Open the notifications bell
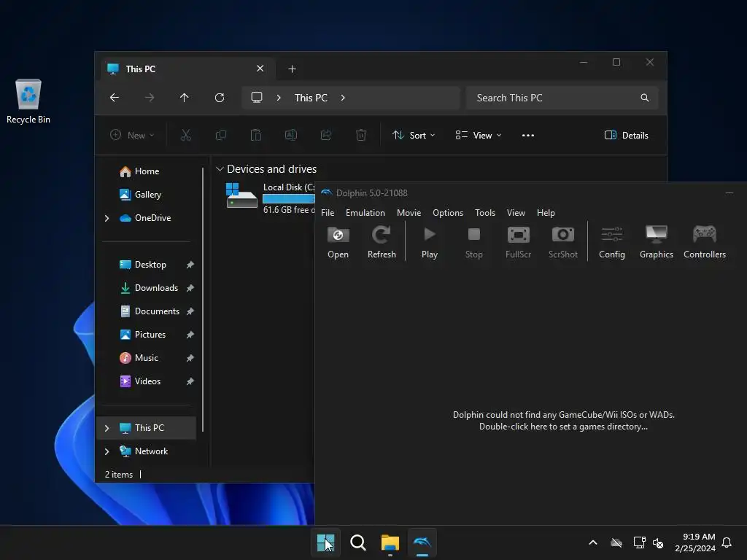This screenshot has width=747, height=560. 727,542
